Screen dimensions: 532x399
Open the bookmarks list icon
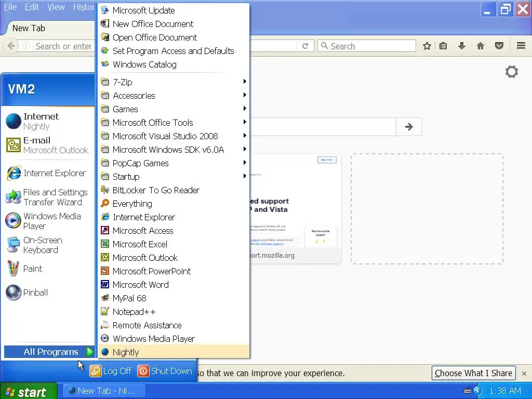coord(443,46)
